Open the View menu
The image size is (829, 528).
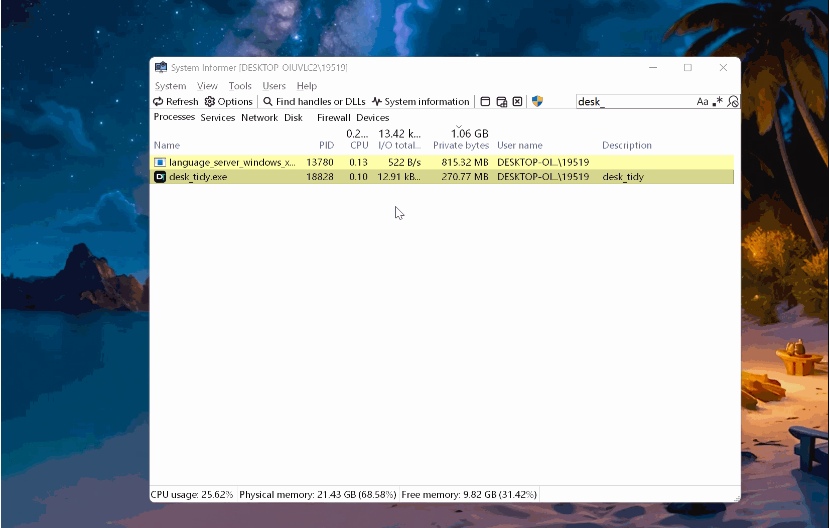coord(207,86)
